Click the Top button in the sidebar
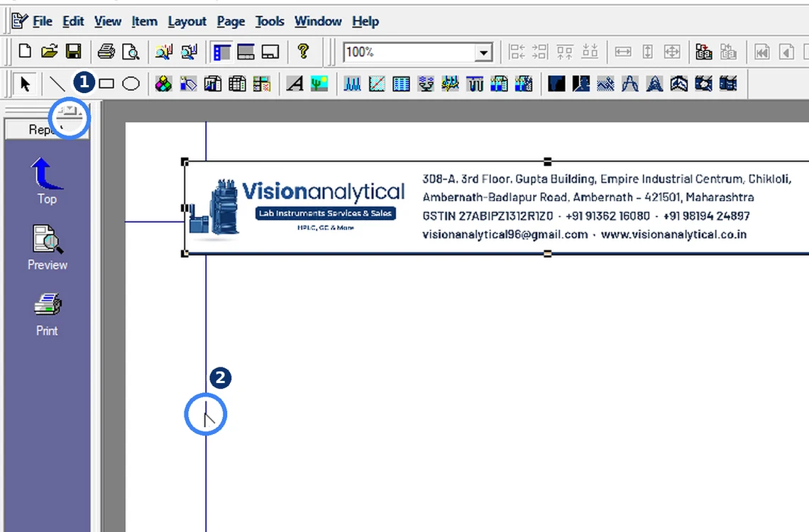This screenshot has width=809, height=532. pyautogui.click(x=47, y=181)
